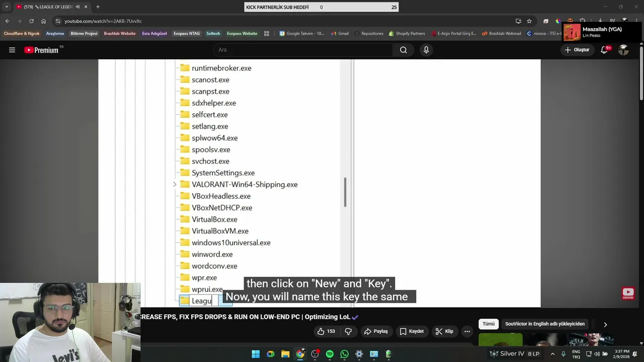Focus the YouTube Ara search field
The height and width of the screenshot is (362, 644).
[x=303, y=50]
